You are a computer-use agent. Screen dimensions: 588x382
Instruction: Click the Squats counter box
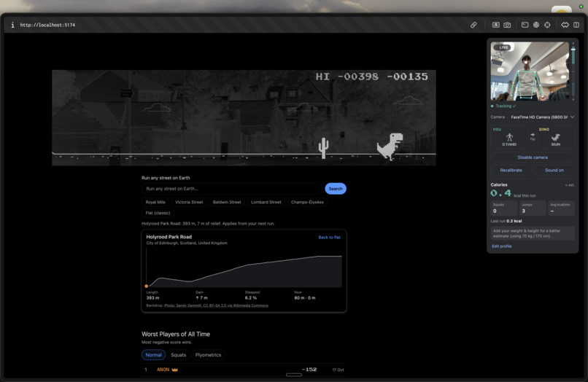[504, 208]
